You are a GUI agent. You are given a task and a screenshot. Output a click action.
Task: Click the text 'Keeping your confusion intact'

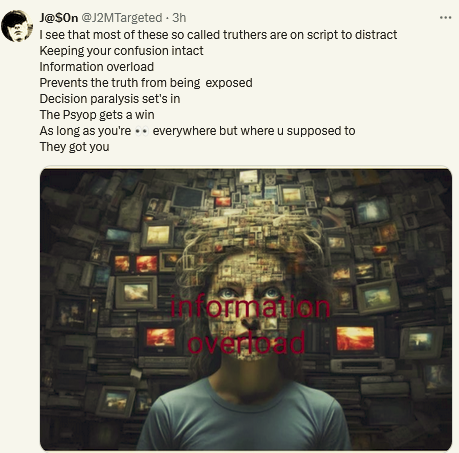point(121,51)
